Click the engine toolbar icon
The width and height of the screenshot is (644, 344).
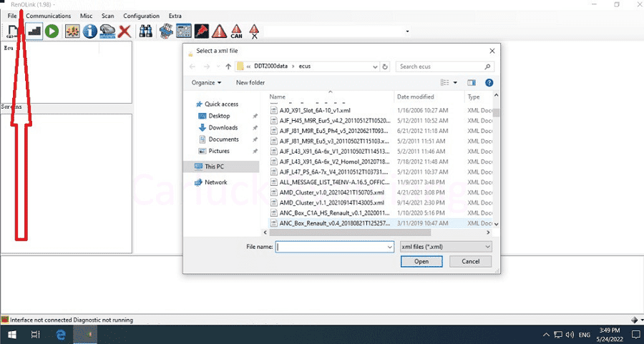pyautogui.click(x=166, y=31)
